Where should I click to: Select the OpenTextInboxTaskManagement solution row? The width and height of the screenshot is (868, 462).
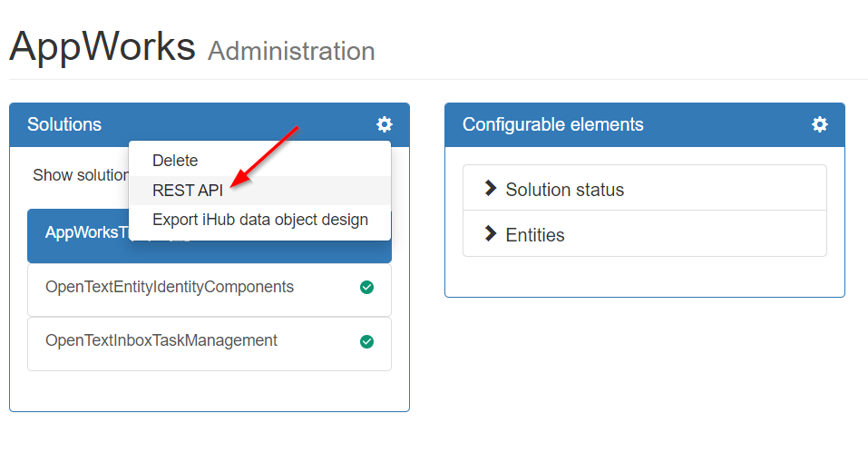coord(210,344)
